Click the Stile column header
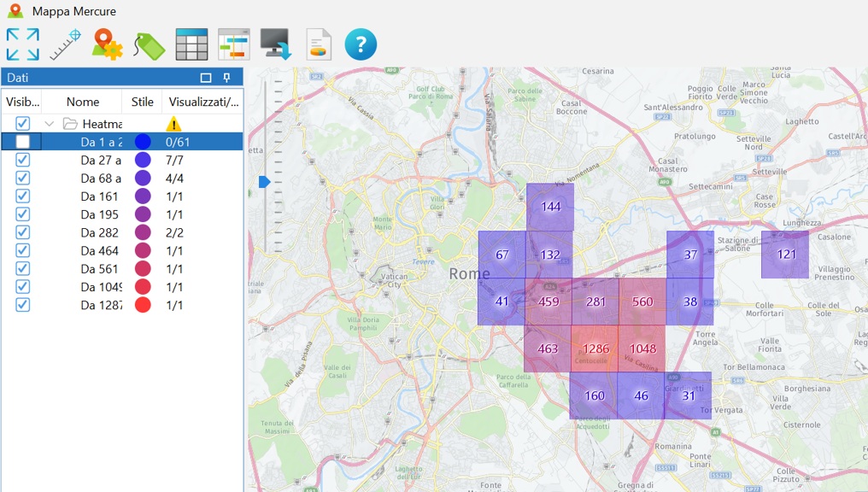 pos(143,102)
